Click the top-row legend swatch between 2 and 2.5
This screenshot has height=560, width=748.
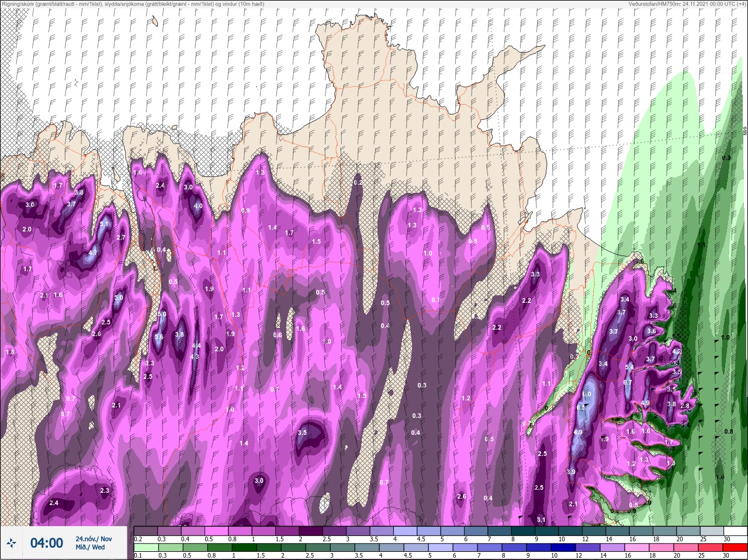[311, 531]
